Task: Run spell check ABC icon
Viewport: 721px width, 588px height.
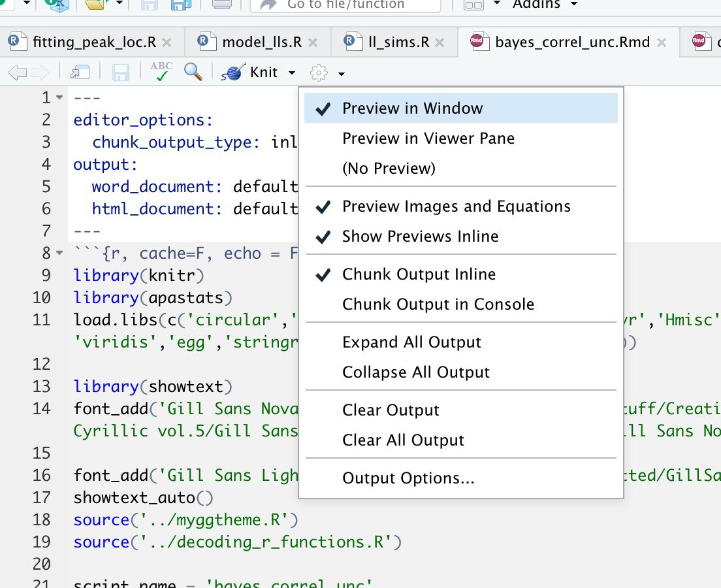Action: [161, 72]
